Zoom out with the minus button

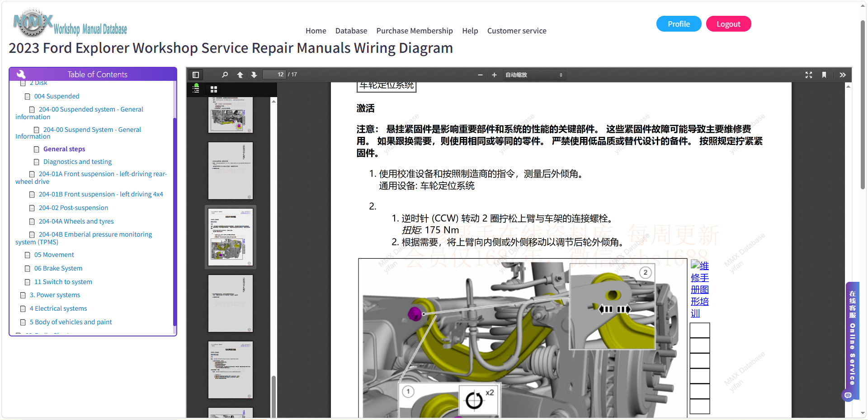pos(480,75)
